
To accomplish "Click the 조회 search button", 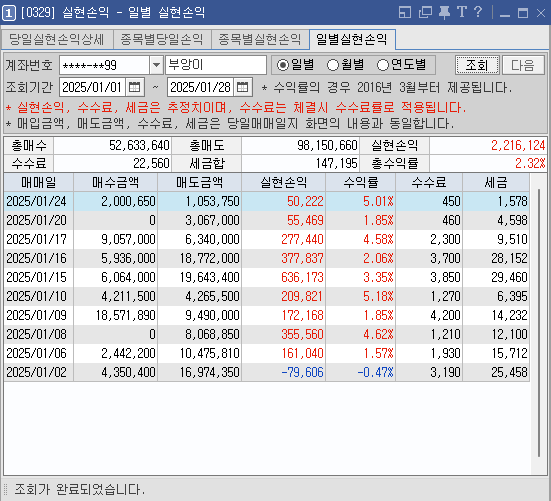I will coord(477,65).
